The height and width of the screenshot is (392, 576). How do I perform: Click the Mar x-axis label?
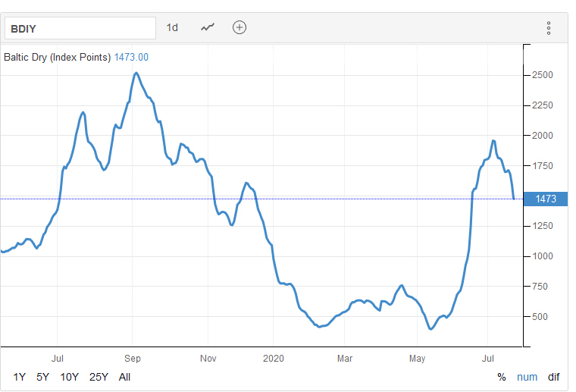click(345, 358)
